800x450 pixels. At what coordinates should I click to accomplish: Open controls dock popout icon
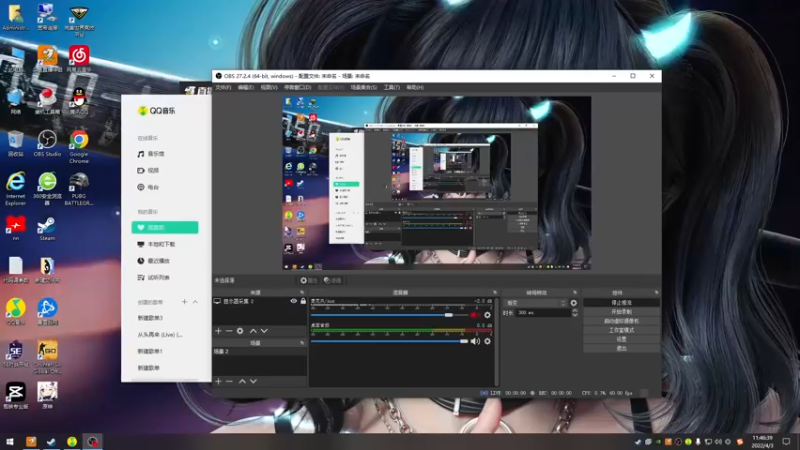[656, 293]
